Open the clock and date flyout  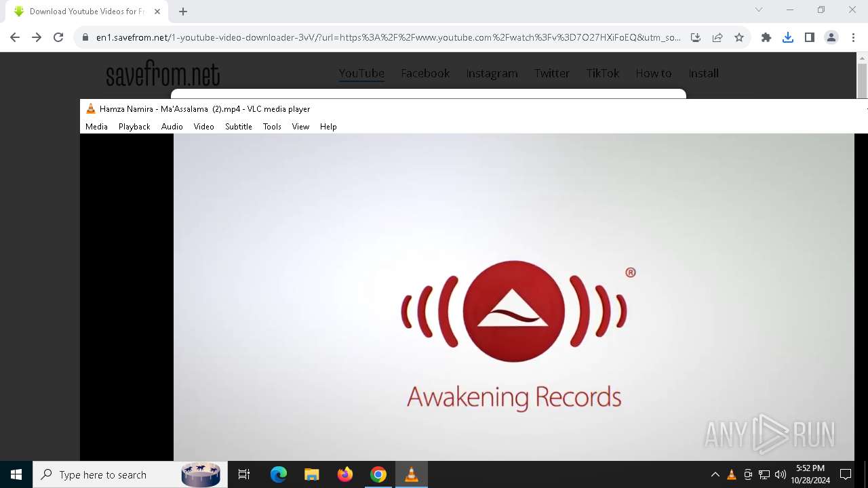(x=810, y=474)
